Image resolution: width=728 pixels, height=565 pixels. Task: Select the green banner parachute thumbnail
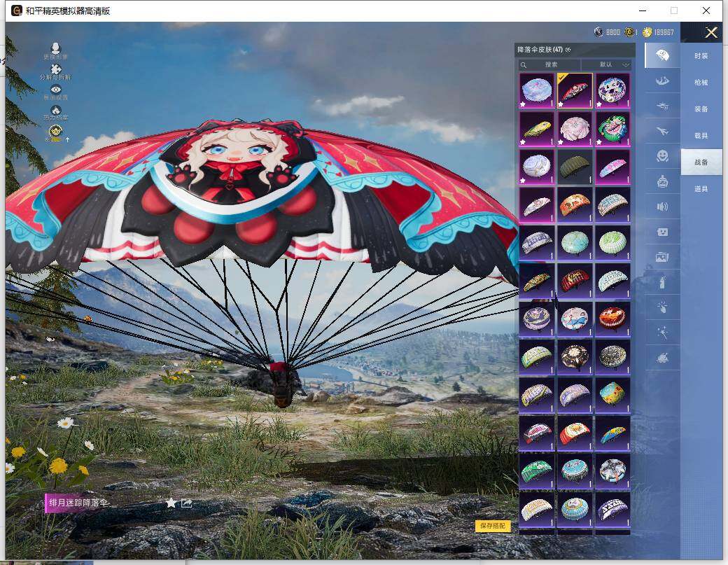coord(536,471)
